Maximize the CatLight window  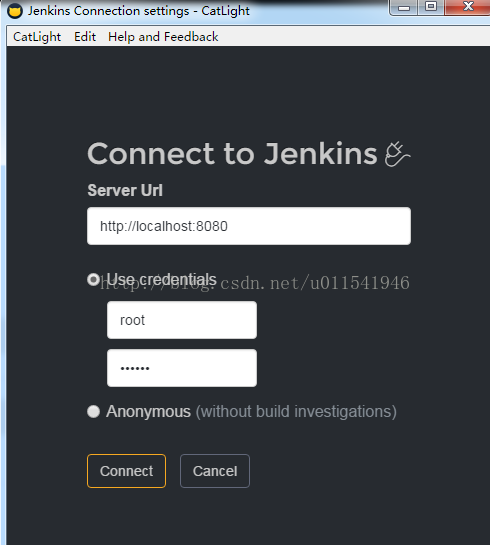click(x=431, y=7)
